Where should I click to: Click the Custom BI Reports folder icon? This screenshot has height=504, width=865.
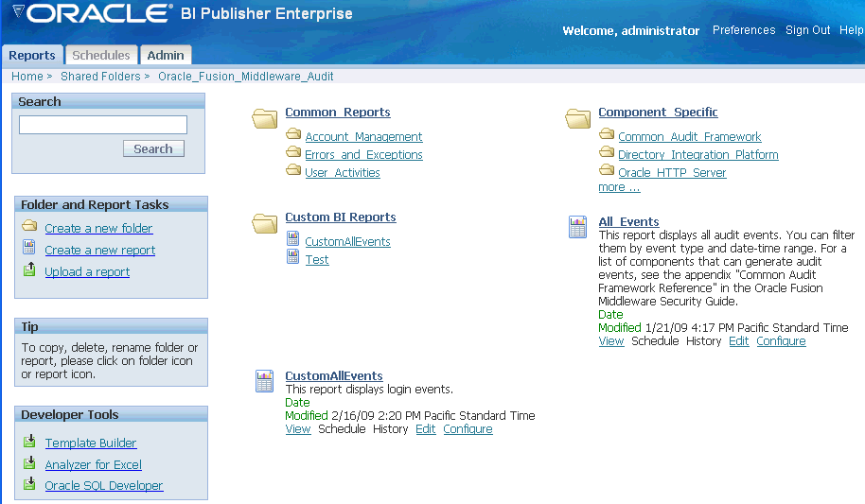265,223
